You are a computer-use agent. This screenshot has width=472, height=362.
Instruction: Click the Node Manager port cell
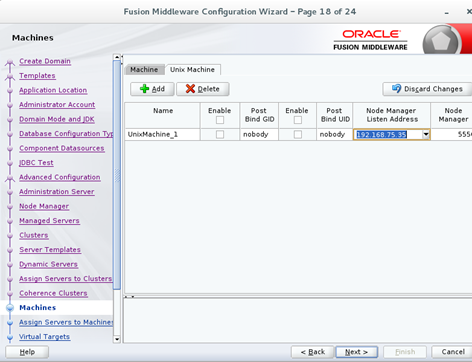coord(451,134)
